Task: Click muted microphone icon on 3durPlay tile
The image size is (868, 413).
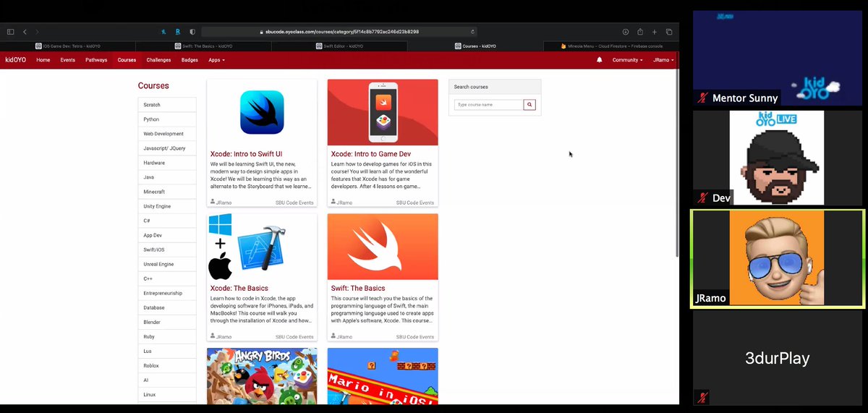Action: 702,396
